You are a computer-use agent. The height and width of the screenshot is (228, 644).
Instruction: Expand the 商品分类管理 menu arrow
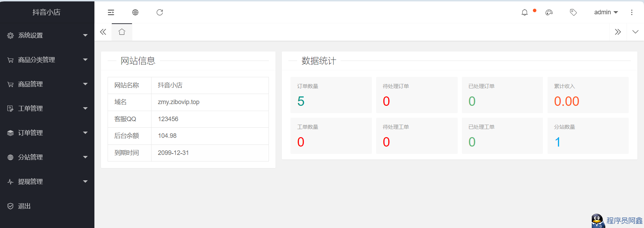85,60
